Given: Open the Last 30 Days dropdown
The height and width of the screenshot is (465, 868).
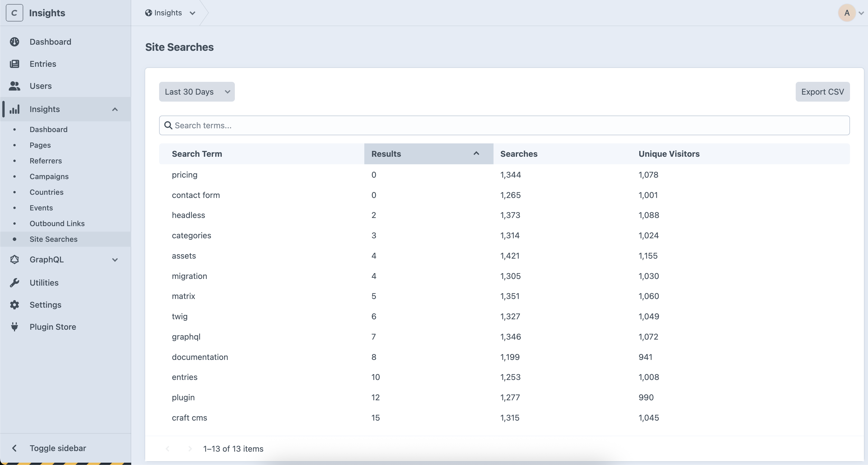Looking at the screenshot, I should [x=197, y=92].
